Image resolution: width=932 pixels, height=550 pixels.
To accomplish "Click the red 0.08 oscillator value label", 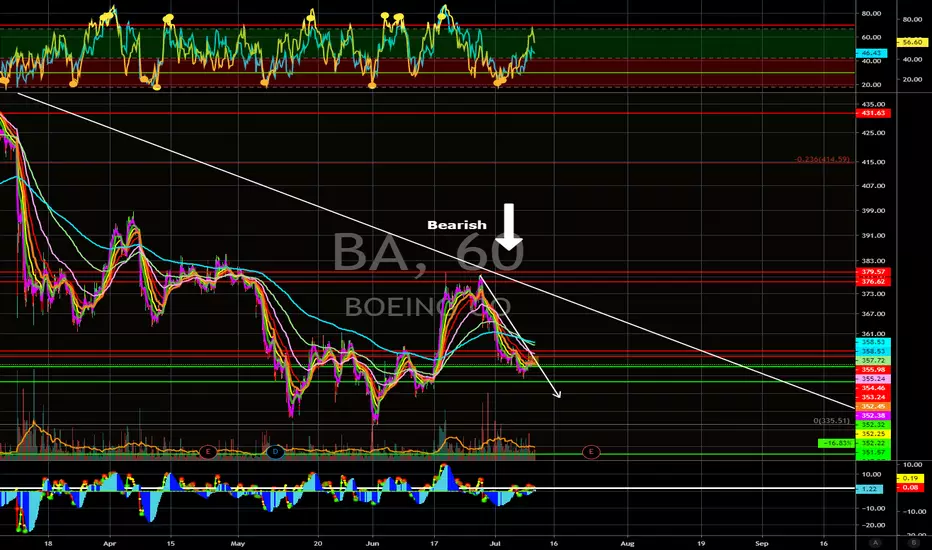I will (x=910, y=488).
